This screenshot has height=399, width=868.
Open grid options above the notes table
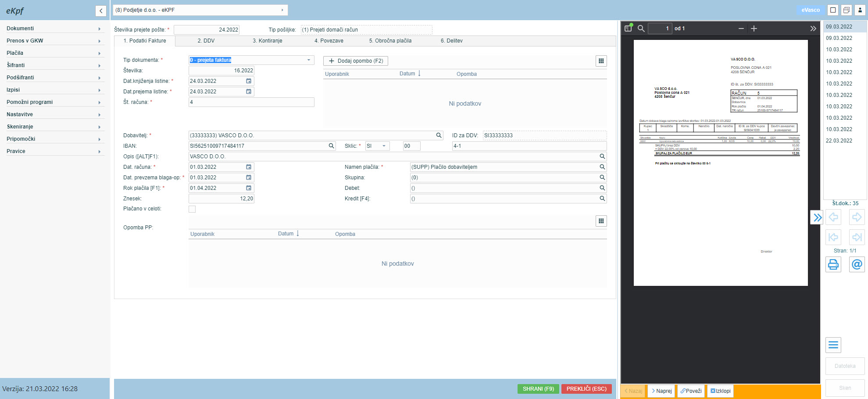[x=601, y=61]
